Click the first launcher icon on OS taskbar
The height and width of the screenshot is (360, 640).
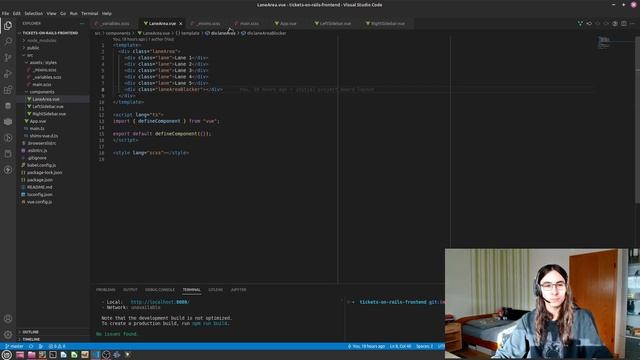click(7, 355)
